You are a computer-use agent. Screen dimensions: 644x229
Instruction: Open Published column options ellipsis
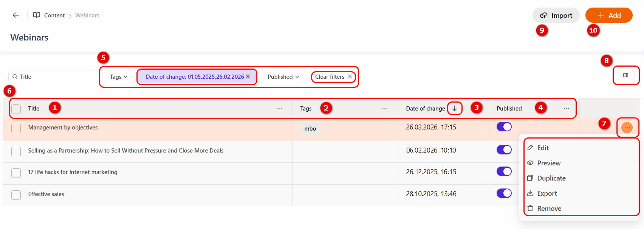(566, 109)
